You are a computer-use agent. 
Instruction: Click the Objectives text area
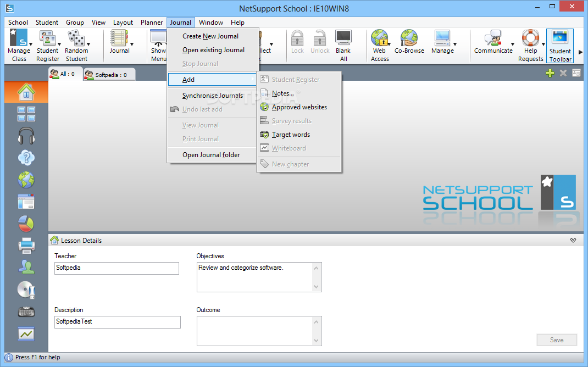[x=259, y=277]
